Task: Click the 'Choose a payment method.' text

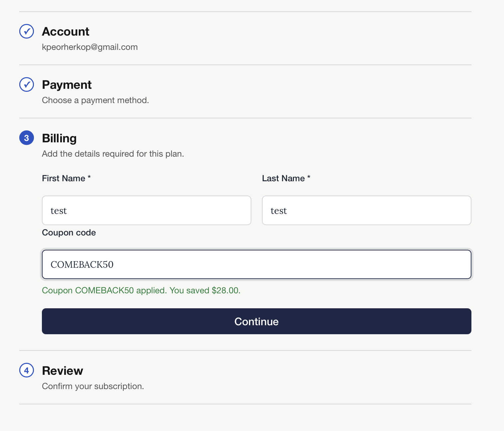Action: coord(95,100)
